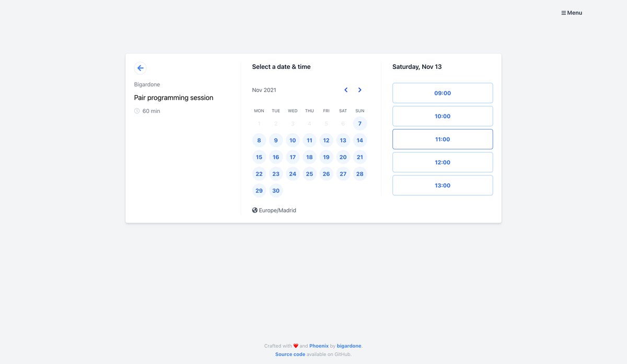Choose the 12:00 time slot
627x364 pixels.
coord(443,162)
